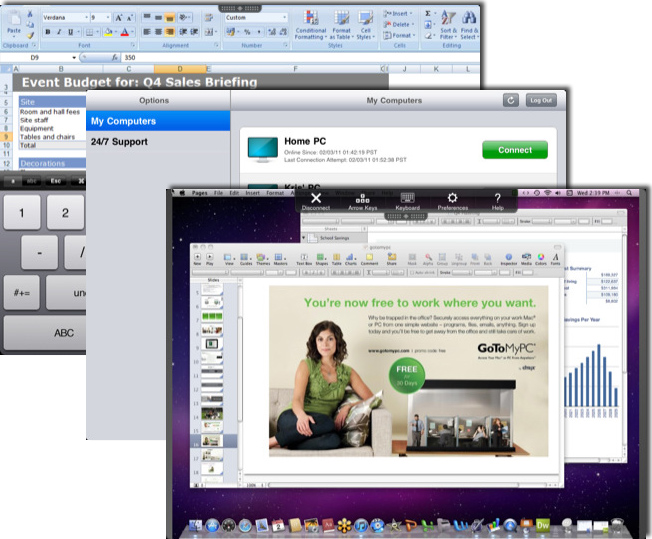652x539 pixels.
Task: Open Inspector in the Keynote toolbar
Action: point(509,259)
